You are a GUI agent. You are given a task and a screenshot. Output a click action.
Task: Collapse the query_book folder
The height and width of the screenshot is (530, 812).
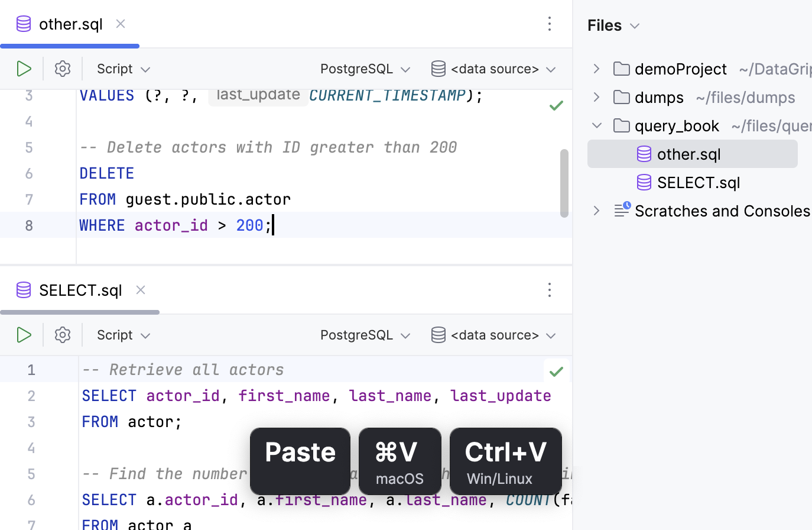click(x=597, y=125)
